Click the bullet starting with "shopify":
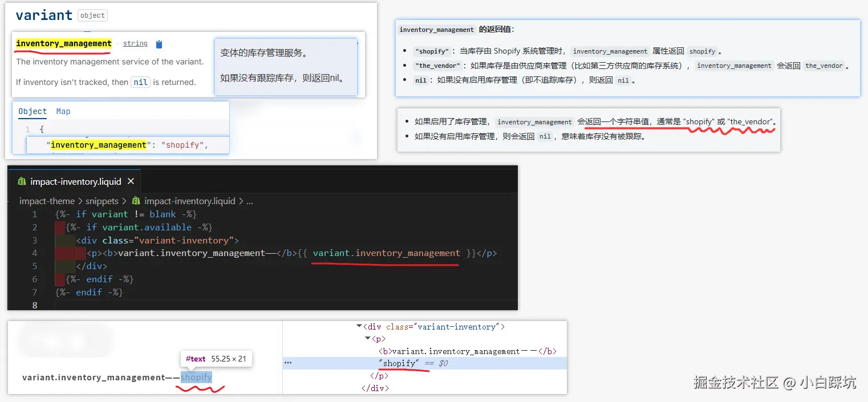868x402 pixels. point(568,51)
